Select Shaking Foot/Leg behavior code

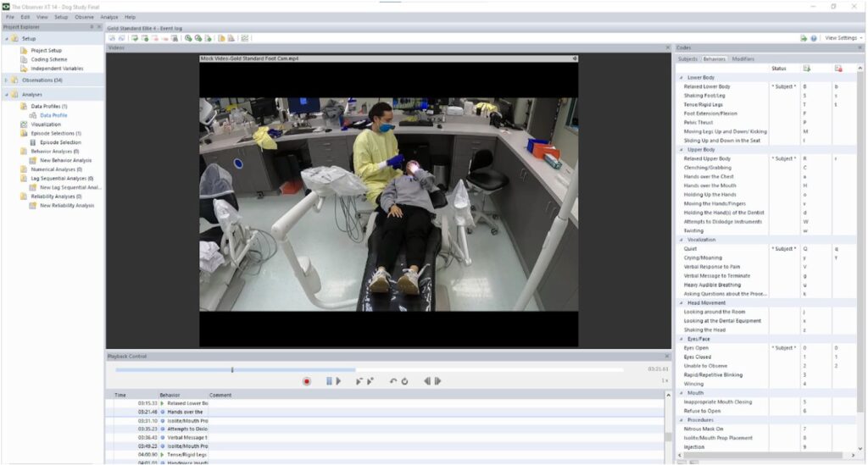pos(704,96)
